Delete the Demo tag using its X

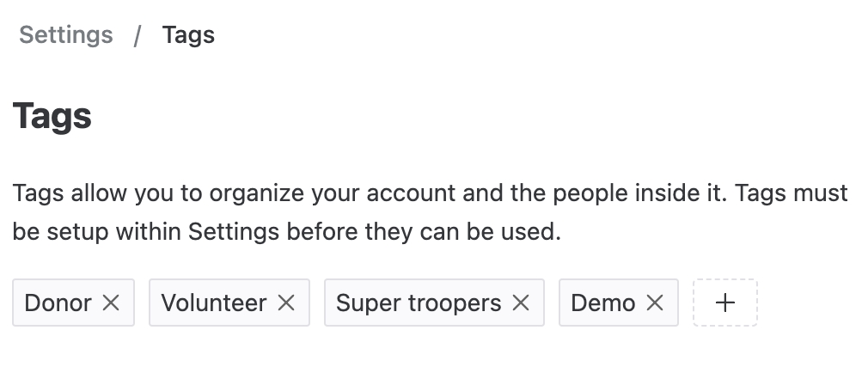click(x=655, y=303)
